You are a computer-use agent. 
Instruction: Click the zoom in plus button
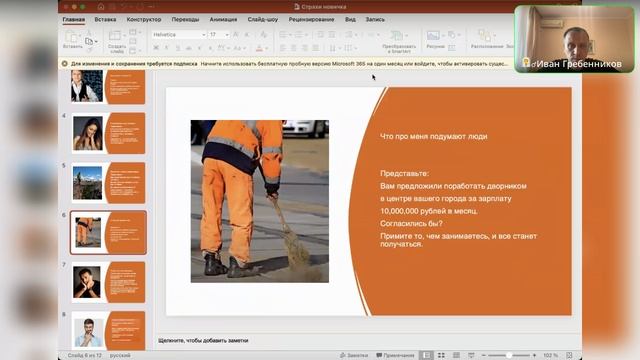[x=534, y=356]
